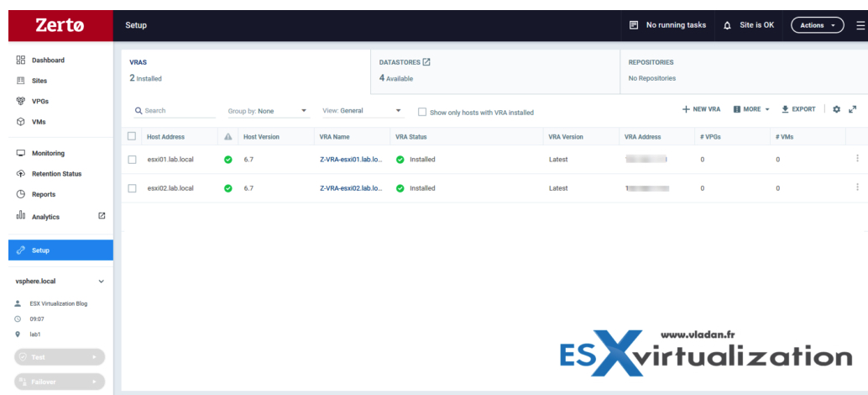The width and height of the screenshot is (868, 395).
Task: Click the Analytics bar chart icon
Action: [x=21, y=216]
